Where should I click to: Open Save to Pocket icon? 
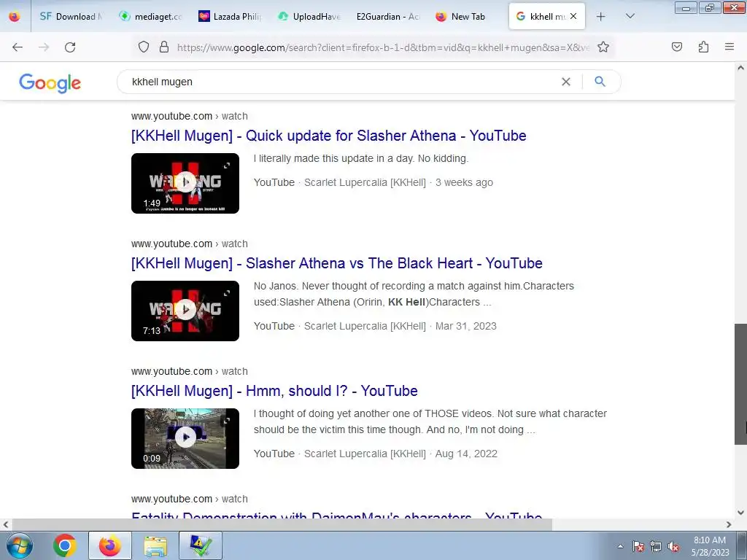click(677, 47)
